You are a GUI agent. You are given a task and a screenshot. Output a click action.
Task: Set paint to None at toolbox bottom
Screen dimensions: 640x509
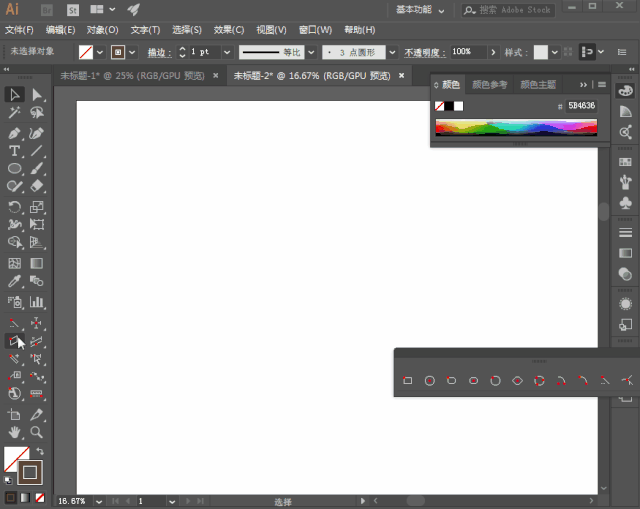coord(40,498)
